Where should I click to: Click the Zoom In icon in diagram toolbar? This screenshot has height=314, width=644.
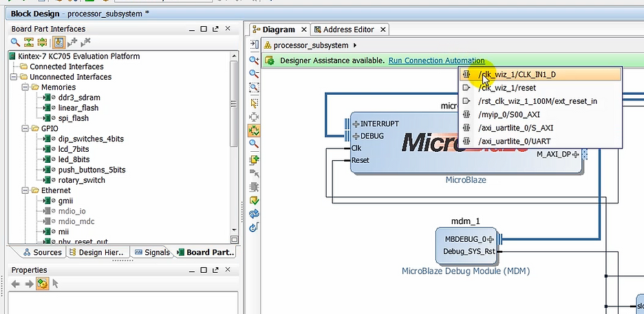[x=254, y=60]
